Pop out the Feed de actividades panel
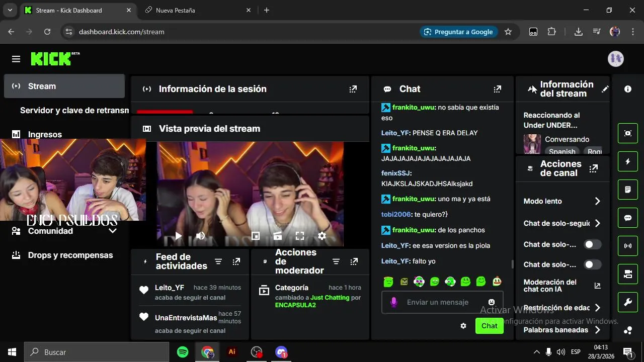The width and height of the screenshot is (644, 362). (236, 261)
